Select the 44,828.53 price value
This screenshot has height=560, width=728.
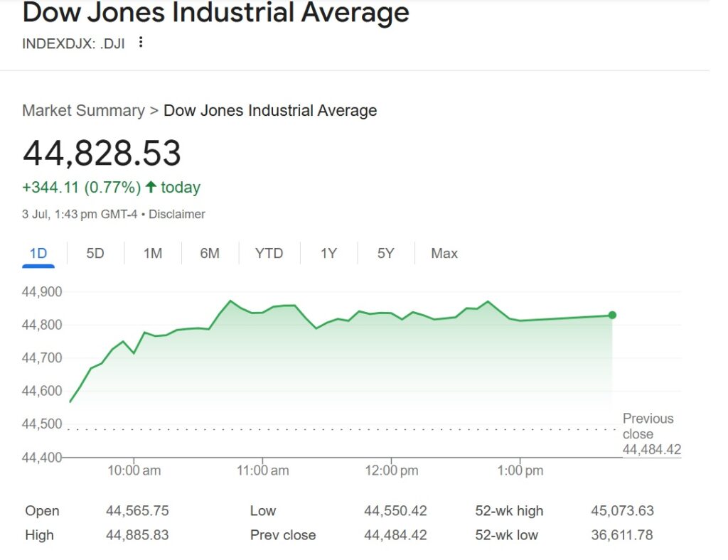102,153
